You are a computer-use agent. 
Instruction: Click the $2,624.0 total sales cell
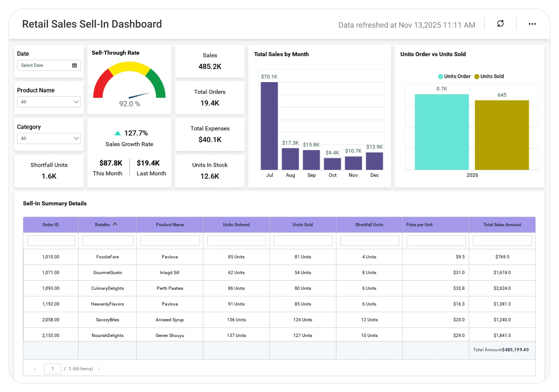click(502, 288)
